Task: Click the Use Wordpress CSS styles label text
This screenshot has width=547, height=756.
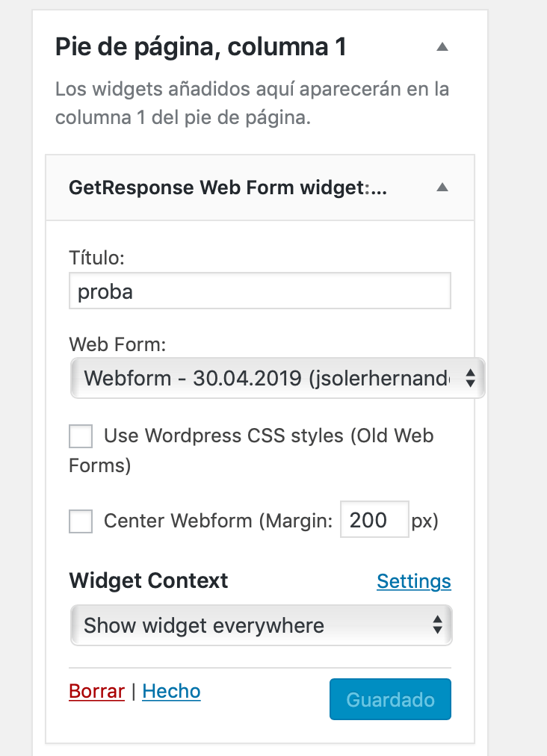Action: (251, 450)
